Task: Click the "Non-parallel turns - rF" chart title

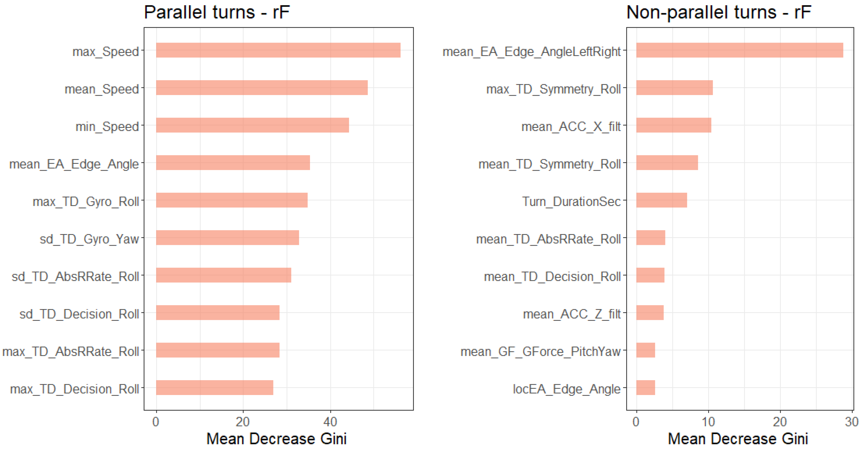Action: (x=719, y=13)
